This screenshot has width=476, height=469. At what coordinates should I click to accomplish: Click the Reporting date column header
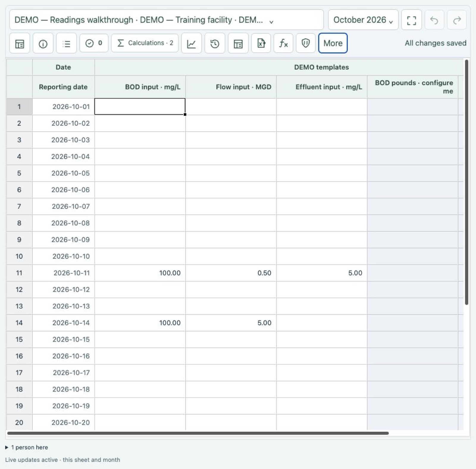63,87
